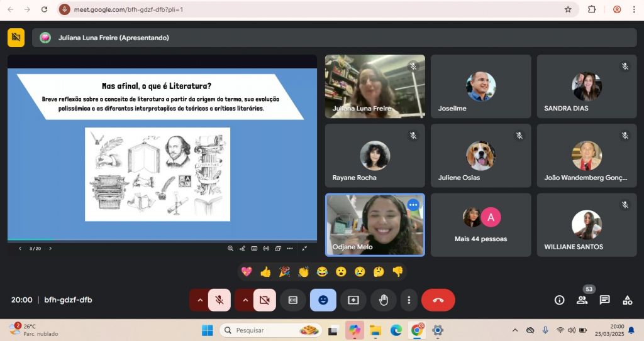Raise your hand in the meeting
This screenshot has height=341, width=644.
pyautogui.click(x=383, y=300)
